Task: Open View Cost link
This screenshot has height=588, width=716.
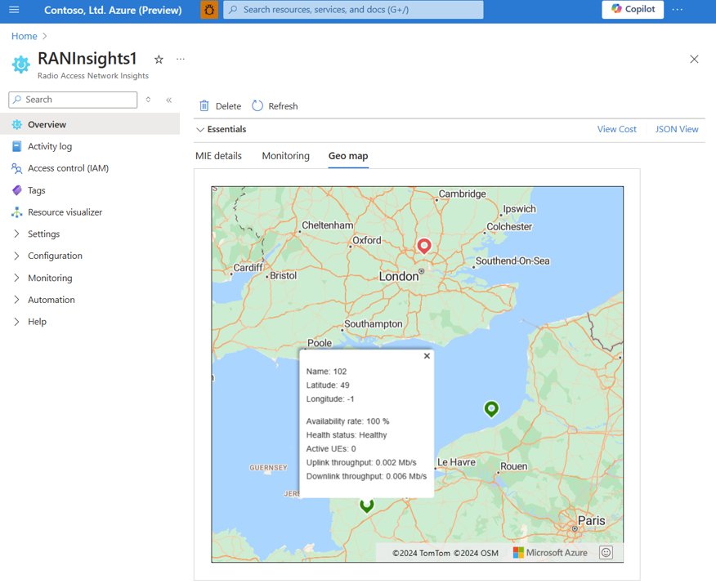Action: (x=616, y=130)
